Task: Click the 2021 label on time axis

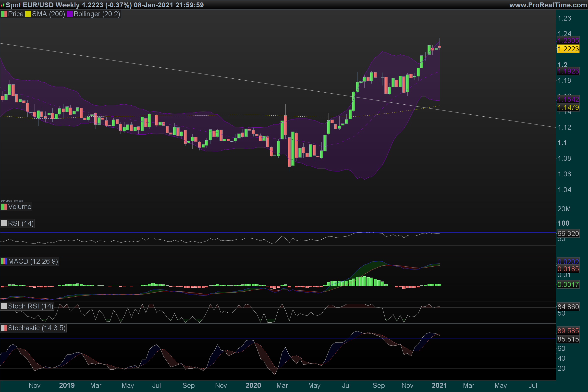Action: (439, 385)
